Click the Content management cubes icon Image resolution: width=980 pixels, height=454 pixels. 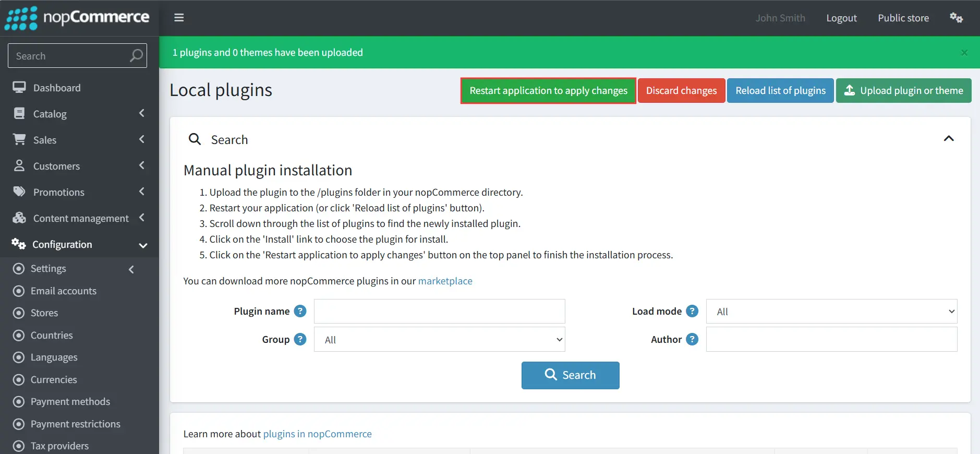pos(19,218)
